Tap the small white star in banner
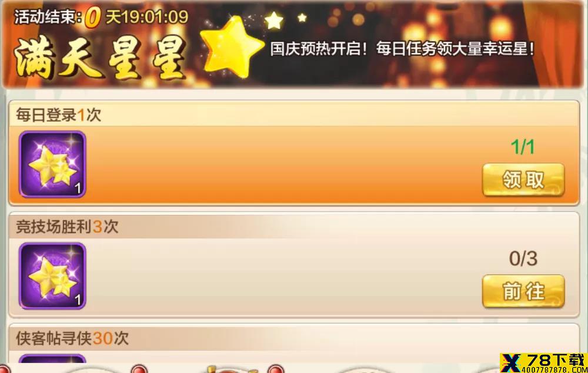588x373 pixels. coord(274,20)
